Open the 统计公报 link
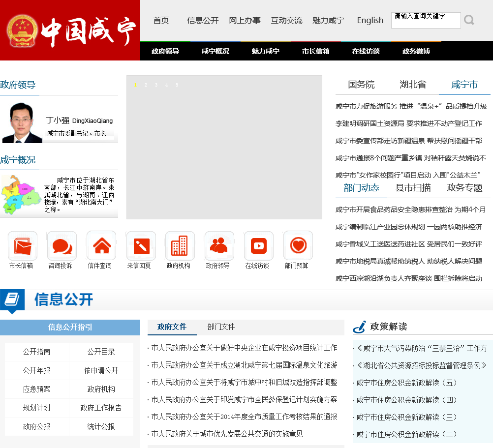 point(101,427)
